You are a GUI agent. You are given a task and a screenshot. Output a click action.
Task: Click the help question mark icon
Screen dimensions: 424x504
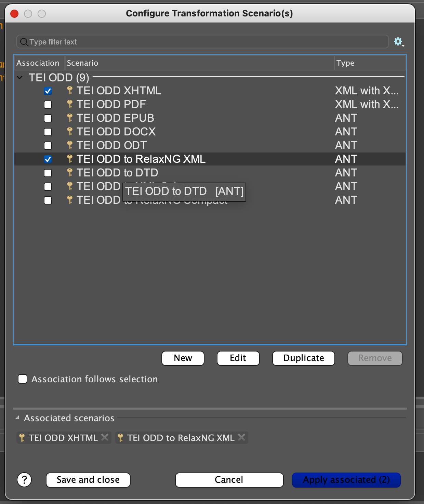tap(24, 480)
